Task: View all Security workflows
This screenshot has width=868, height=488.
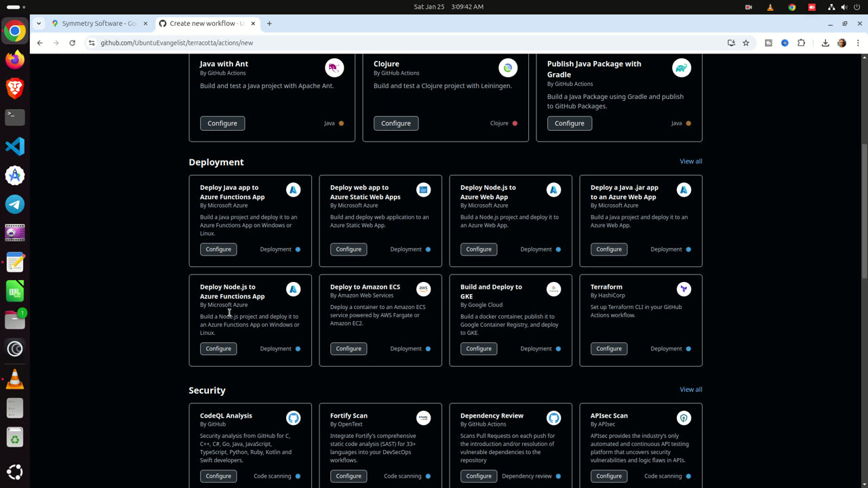Action: click(691, 390)
